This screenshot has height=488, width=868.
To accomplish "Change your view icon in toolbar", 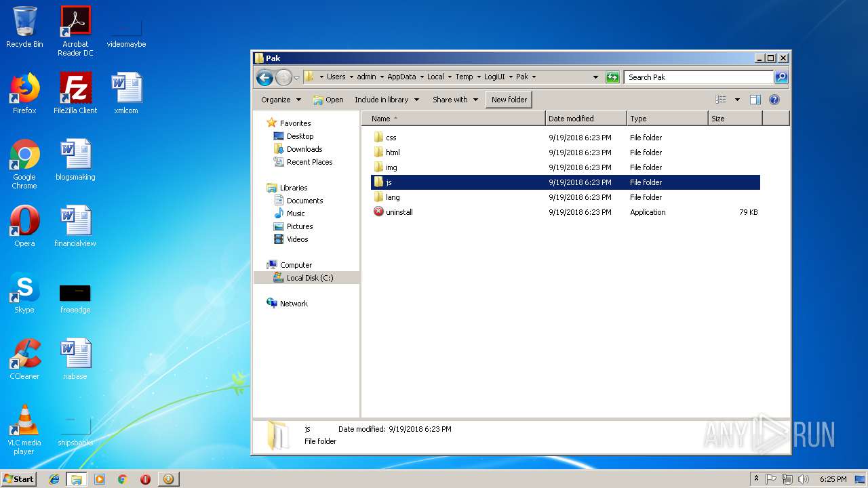I will click(720, 100).
